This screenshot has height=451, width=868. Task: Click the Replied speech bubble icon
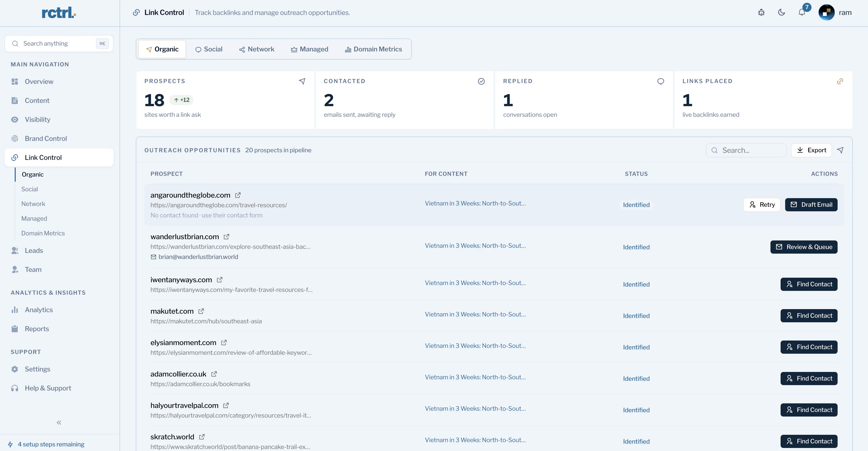[661, 81]
